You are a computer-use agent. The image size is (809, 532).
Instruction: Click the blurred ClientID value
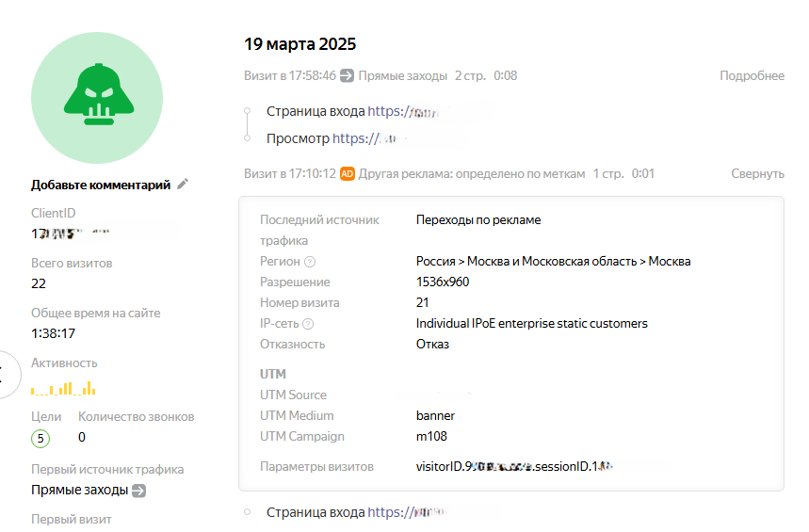[71, 232]
